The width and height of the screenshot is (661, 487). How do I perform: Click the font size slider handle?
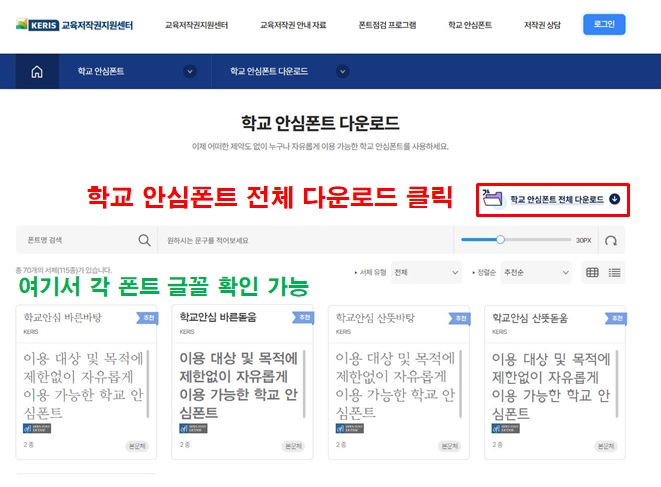tap(500, 239)
